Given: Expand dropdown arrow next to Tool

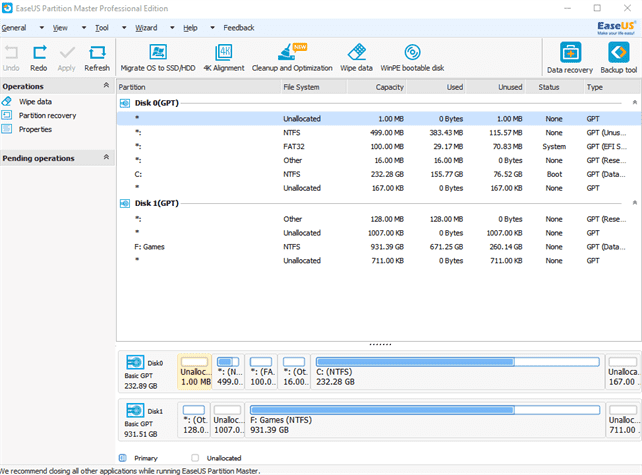Looking at the screenshot, I should (124, 28).
